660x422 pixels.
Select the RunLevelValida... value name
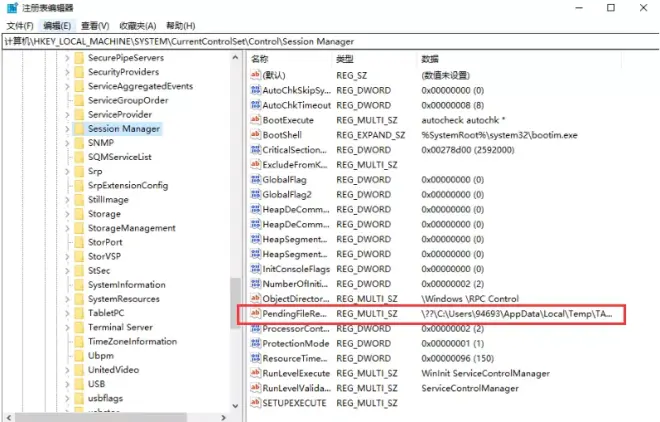297,388
